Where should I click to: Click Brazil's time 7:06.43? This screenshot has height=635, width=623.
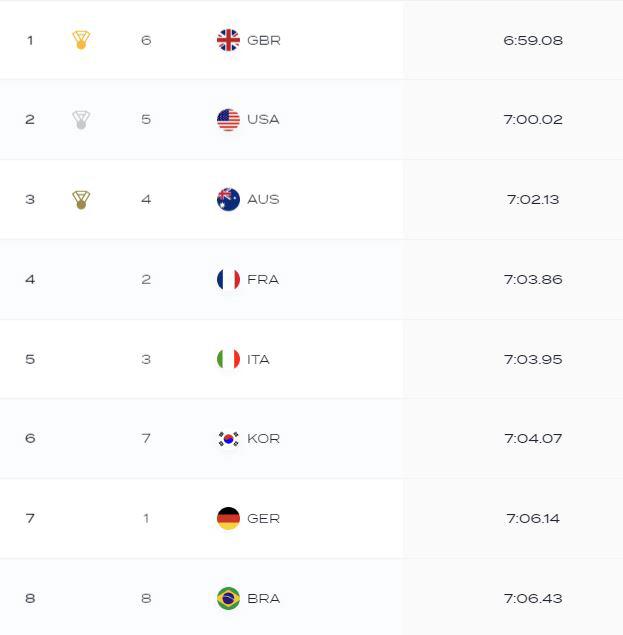(533, 598)
